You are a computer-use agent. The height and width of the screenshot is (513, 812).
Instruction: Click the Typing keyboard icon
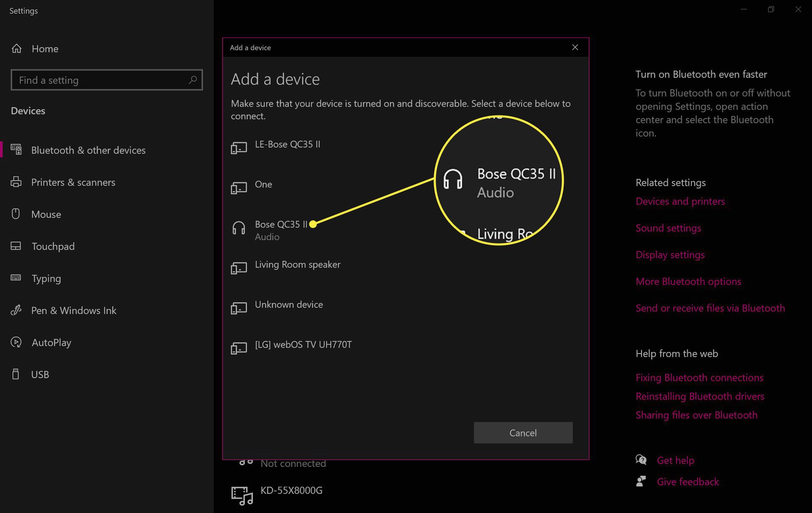coord(16,278)
